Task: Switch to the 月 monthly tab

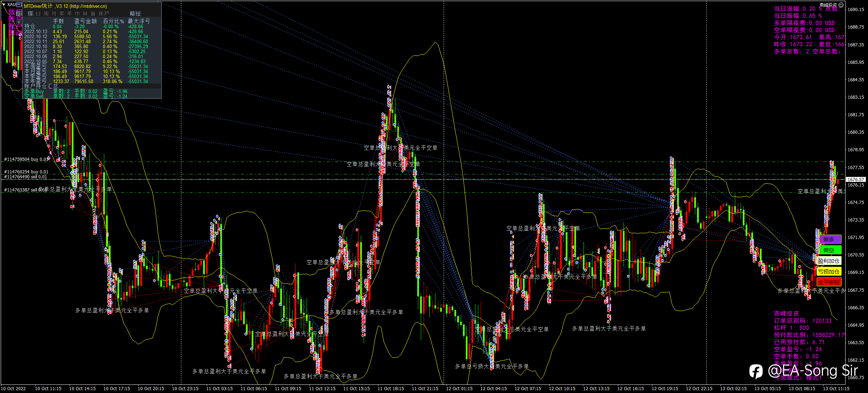Action: click(x=54, y=14)
